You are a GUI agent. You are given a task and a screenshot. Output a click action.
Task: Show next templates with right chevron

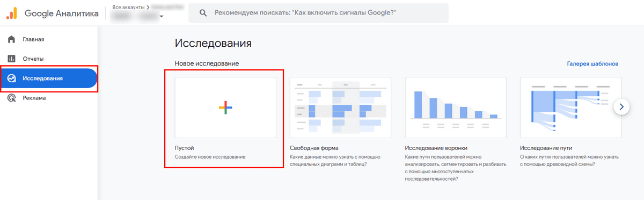[x=621, y=107]
